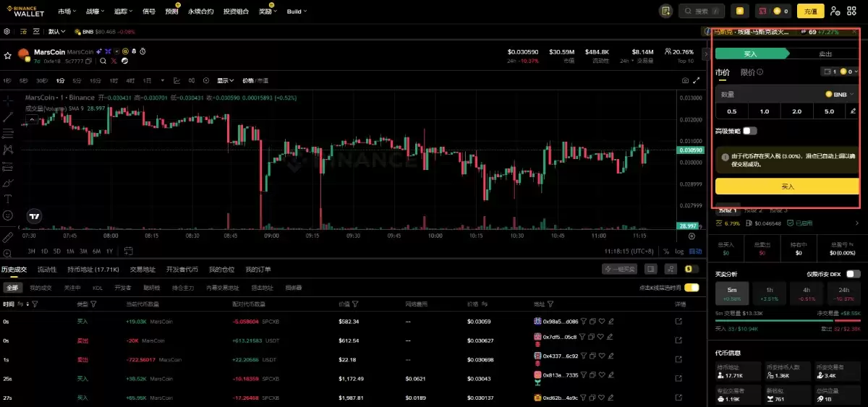Open the yellow notes icon left of the search box
This screenshot has height=407, width=868.
point(666,11)
